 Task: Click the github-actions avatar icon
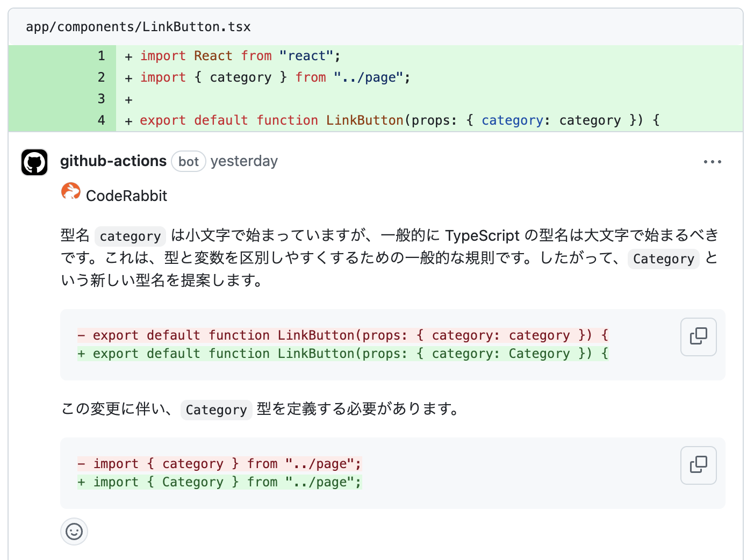pos(34,162)
